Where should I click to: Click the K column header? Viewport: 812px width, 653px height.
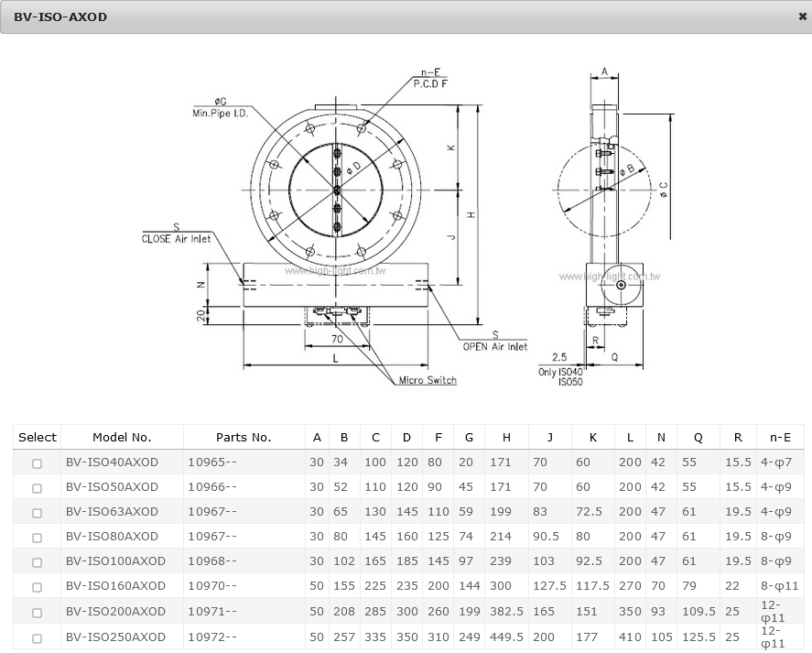tap(593, 438)
